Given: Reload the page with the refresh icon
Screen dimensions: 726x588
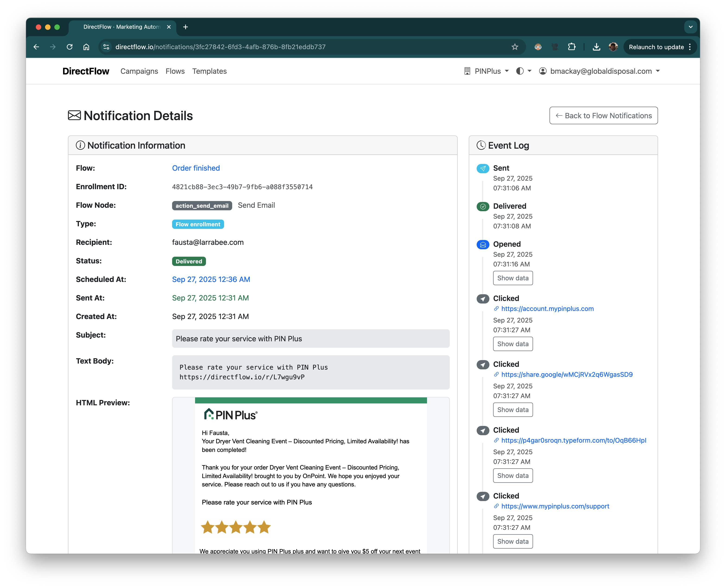Looking at the screenshot, I should pos(69,47).
